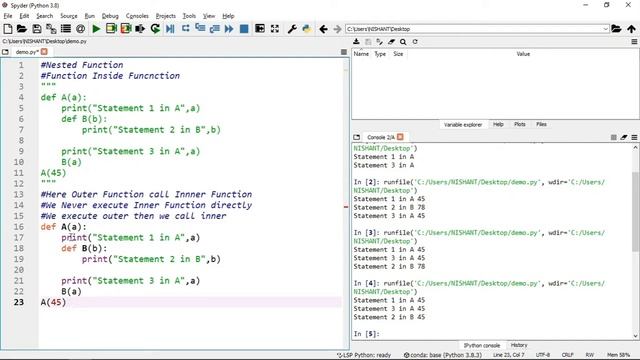Go back to the previous cursor position

323,29
